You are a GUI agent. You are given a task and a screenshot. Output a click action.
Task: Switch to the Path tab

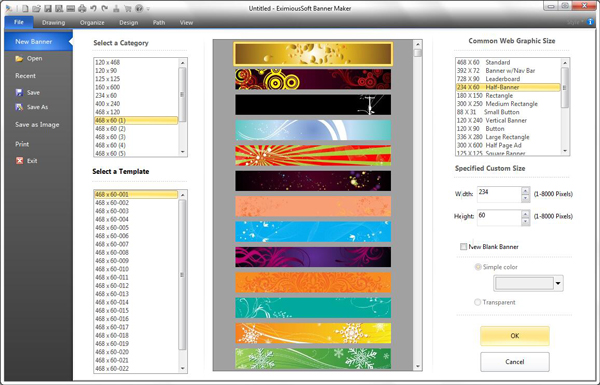tap(159, 23)
